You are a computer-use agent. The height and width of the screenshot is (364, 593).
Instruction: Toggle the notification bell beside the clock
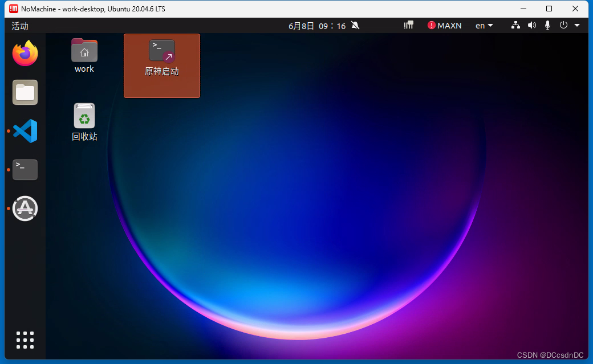pyautogui.click(x=355, y=25)
